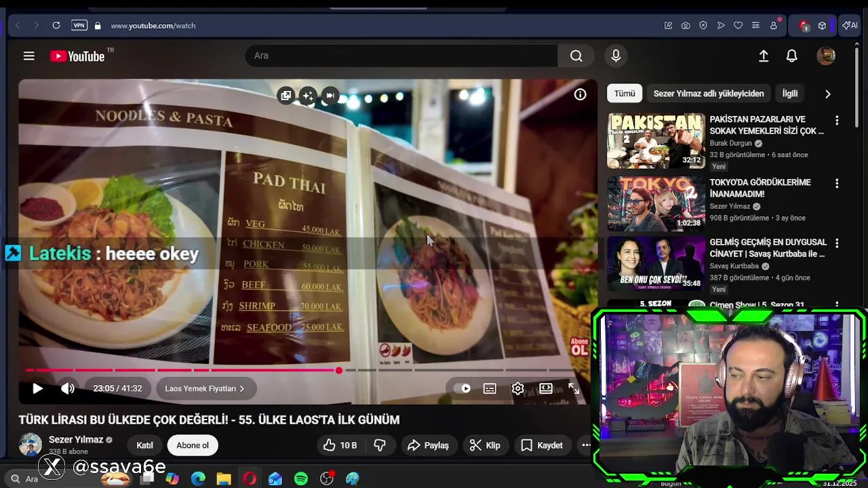Launch Microsoft Edge from taskbar
This screenshot has width=868, height=488.
pyautogui.click(x=198, y=479)
